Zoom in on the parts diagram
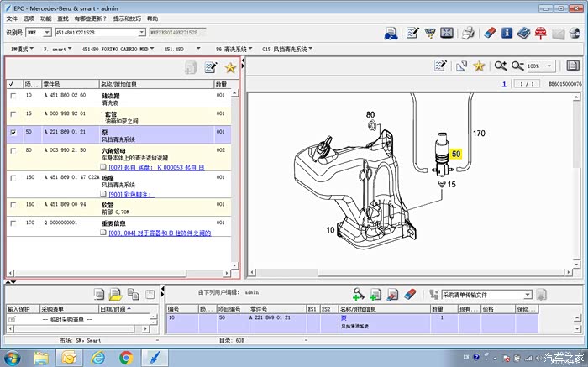588x367 pixels. (x=501, y=66)
